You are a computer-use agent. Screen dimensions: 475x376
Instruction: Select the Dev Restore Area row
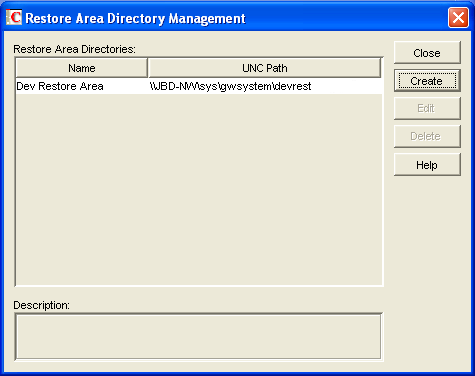(199, 86)
